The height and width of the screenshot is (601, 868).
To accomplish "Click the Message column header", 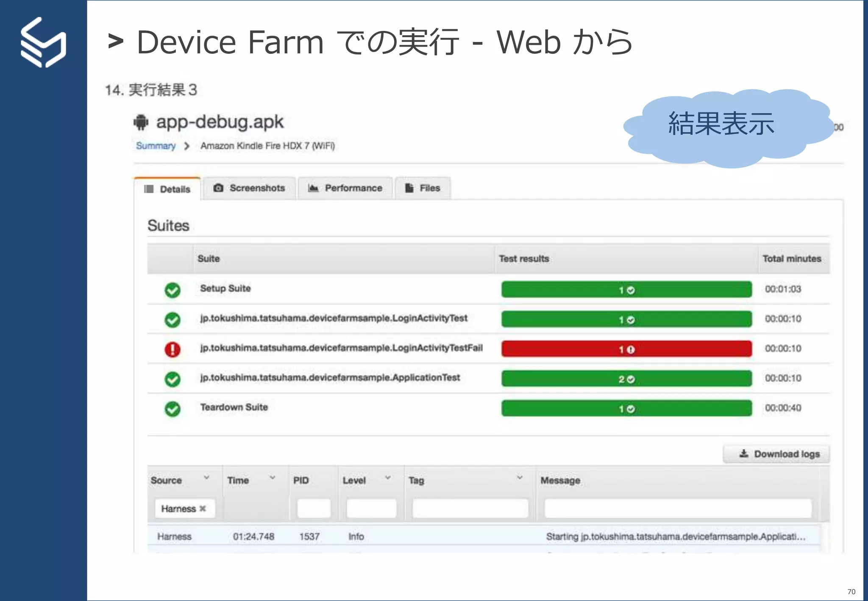I will [x=560, y=480].
